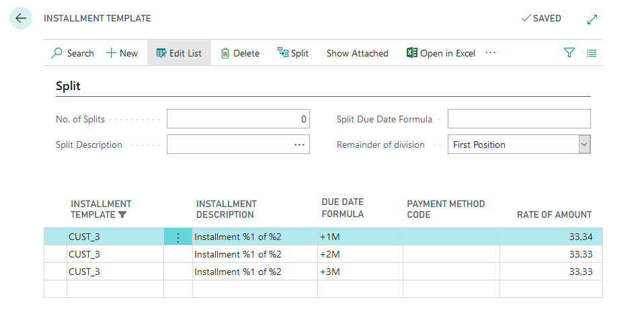Open Remainder of division dropdown

[x=584, y=145]
